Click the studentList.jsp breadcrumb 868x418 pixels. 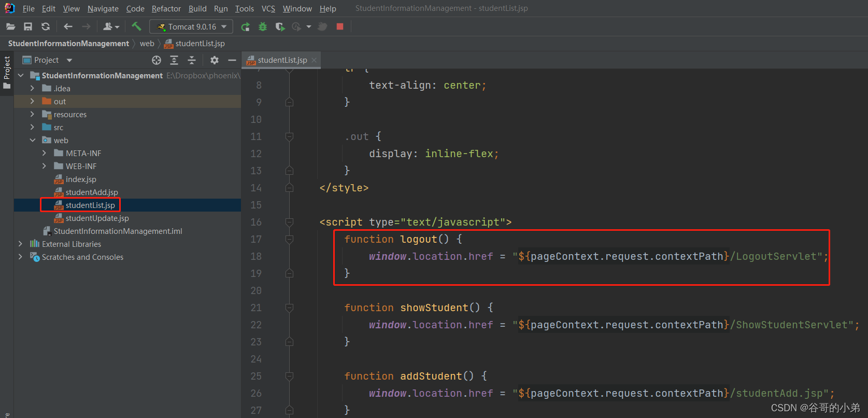[195, 44]
